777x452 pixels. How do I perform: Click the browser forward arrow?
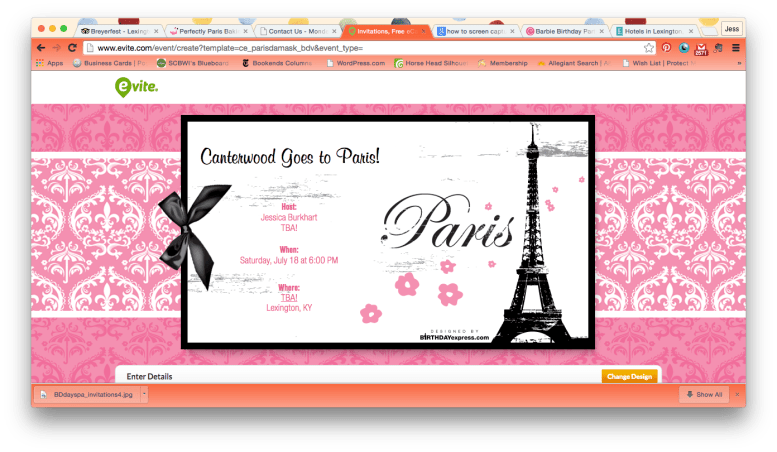(x=56, y=48)
